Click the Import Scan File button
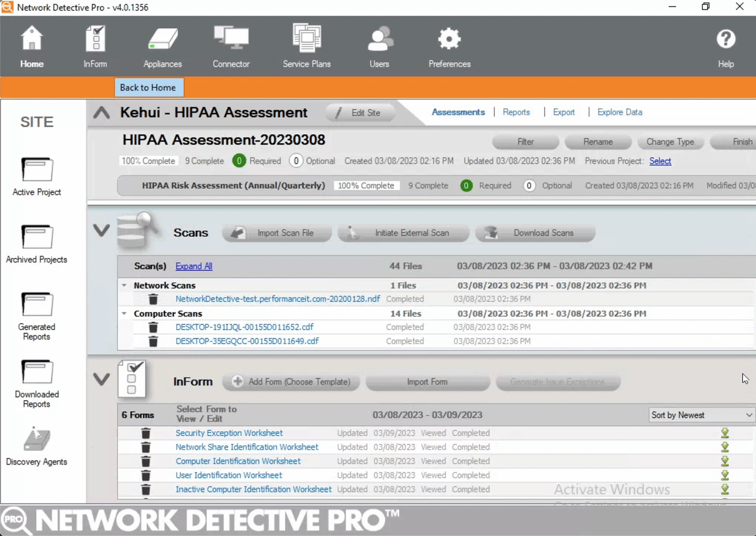This screenshot has height=536, width=756. pyautogui.click(x=277, y=233)
